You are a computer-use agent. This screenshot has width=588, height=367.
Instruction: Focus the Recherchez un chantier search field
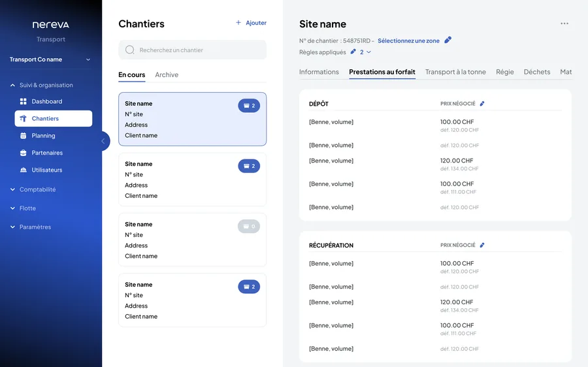pyautogui.click(x=192, y=50)
